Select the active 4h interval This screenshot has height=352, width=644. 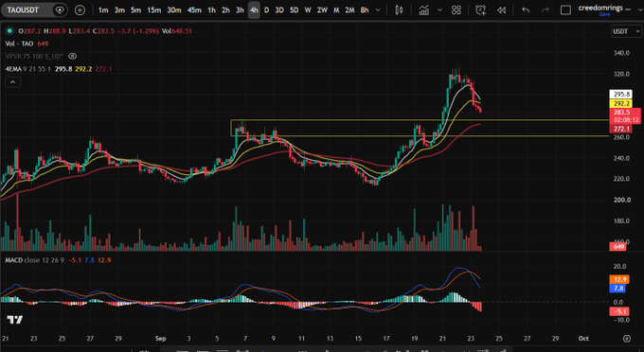pyautogui.click(x=254, y=10)
